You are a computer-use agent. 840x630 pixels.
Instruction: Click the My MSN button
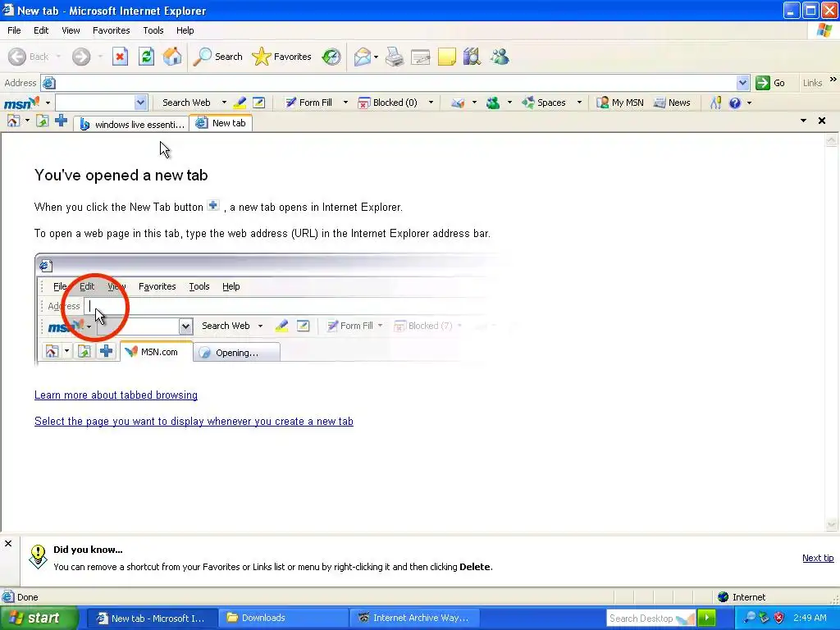(620, 103)
